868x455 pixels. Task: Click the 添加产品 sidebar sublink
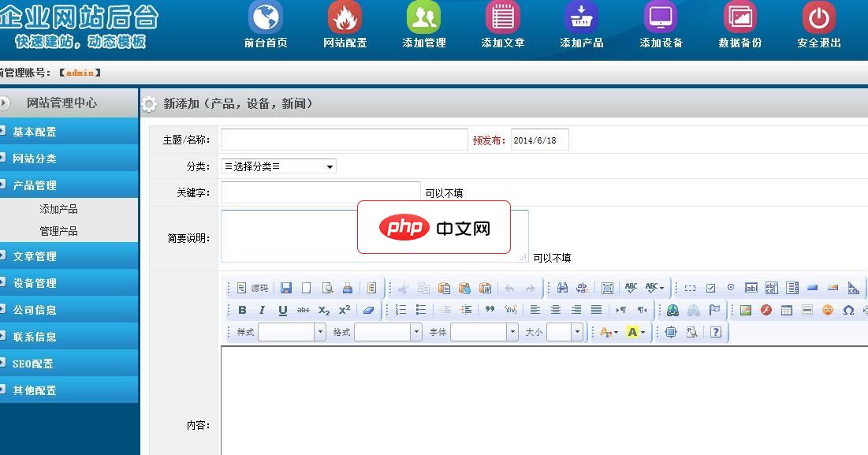pos(58,209)
